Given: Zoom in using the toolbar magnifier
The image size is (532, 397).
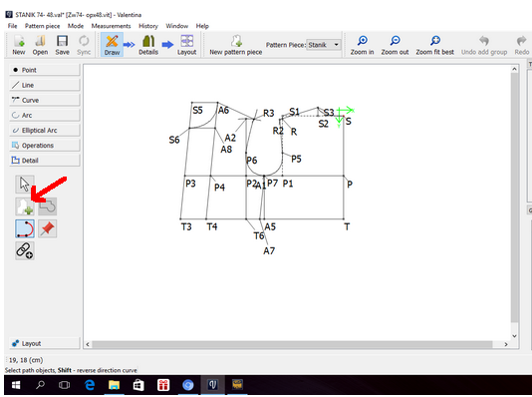Looking at the screenshot, I should pyautogui.click(x=362, y=45).
